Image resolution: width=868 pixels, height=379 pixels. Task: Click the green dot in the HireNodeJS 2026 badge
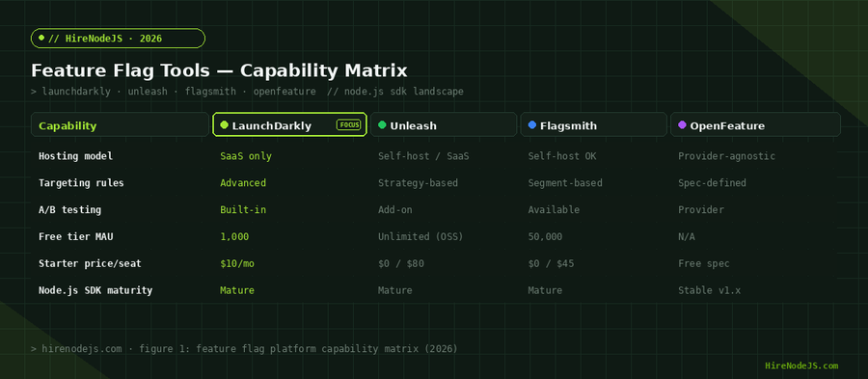pyautogui.click(x=41, y=38)
